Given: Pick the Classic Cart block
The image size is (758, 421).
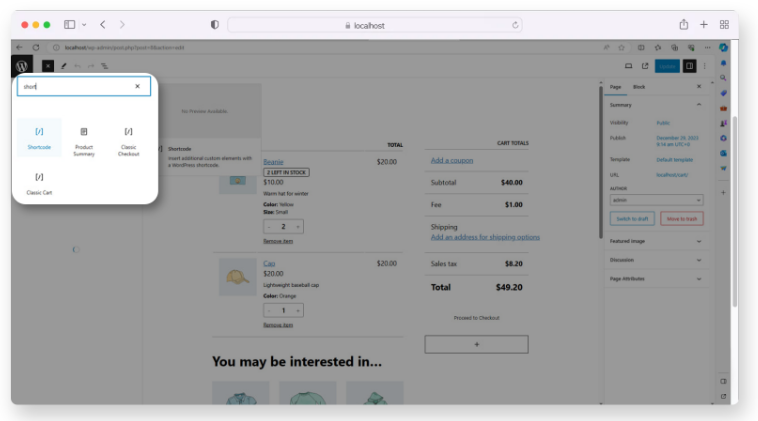Looking at the screenshot, I should coord(39,182).
